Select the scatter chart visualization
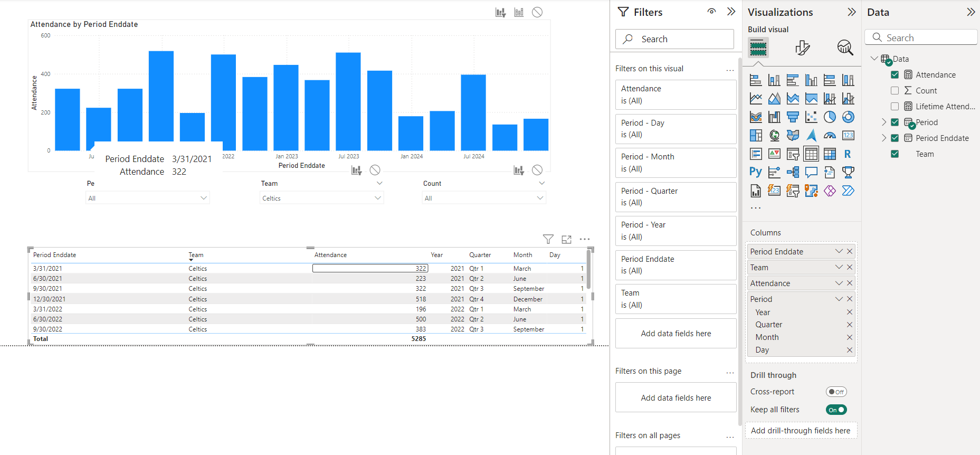The width and height of the screenshot is (980, 455). coord(811,117)
